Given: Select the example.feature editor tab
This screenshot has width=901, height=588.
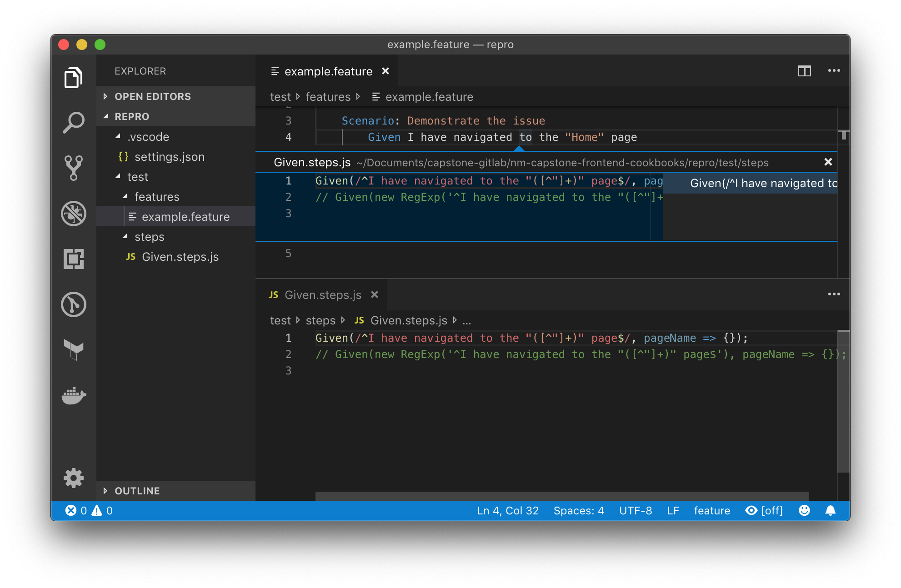Looking at the screenshot, I should 328,71.
